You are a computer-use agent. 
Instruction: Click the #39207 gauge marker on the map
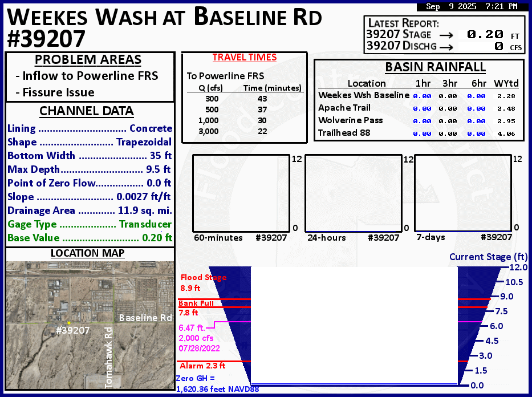[x=69, y=323]
